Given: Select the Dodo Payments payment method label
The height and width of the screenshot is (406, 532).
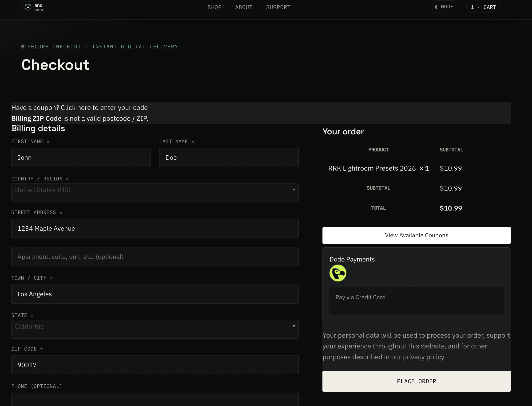Looking at the screenshot, I should pos(352,259).
